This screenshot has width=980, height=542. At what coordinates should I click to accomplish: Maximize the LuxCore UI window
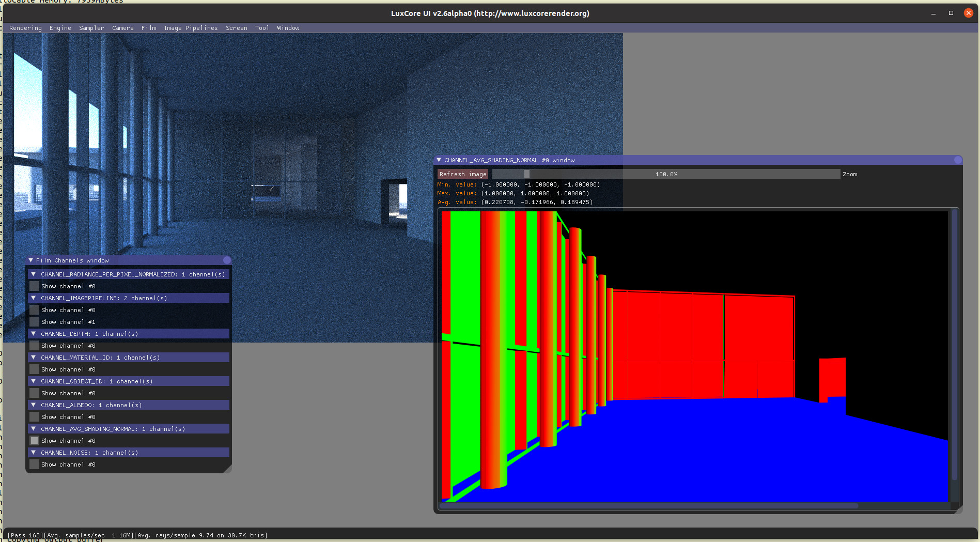pyautogui.click(x=951, y=13)
